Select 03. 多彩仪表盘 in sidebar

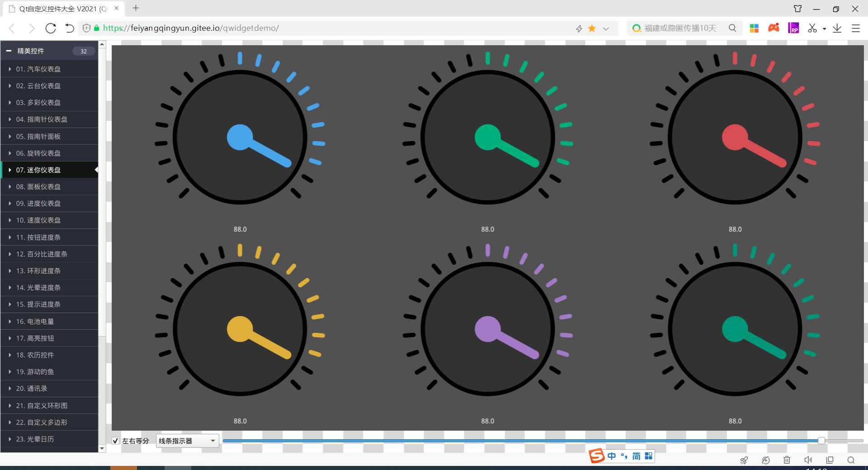pos(49,102)
